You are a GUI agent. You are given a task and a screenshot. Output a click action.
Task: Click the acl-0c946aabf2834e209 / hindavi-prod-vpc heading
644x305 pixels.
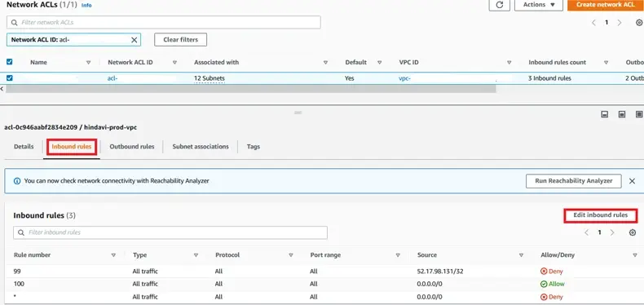71,127
